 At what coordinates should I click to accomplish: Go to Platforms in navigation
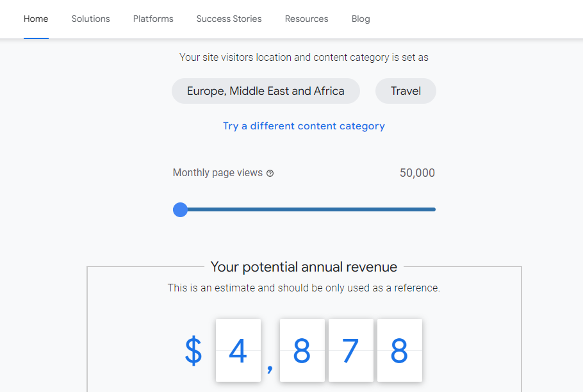153,19
